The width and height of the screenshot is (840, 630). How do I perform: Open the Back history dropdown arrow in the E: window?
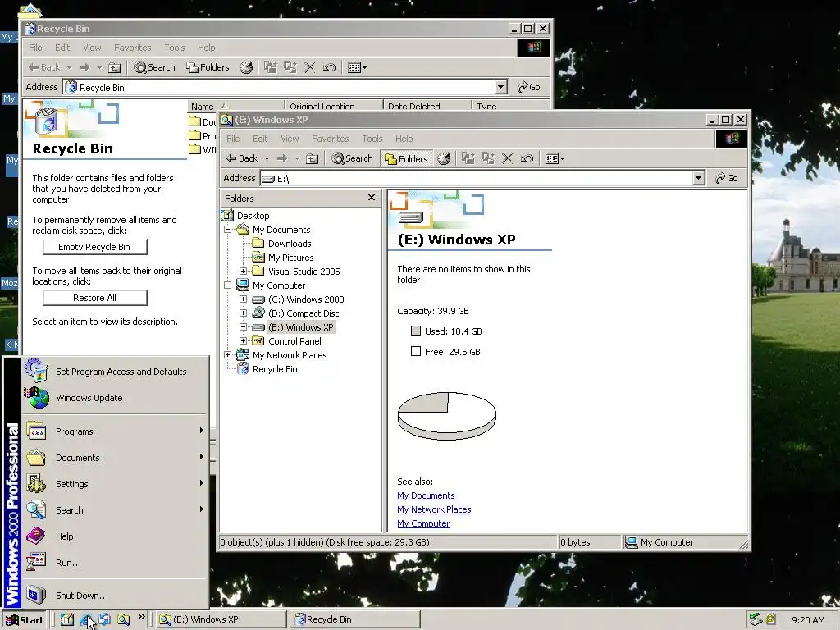click(267, 158)
